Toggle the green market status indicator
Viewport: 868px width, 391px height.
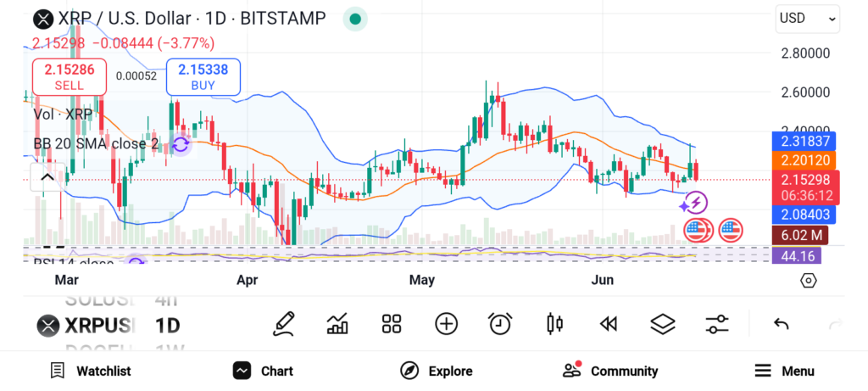pyautogui.click(x=355, y=19)
